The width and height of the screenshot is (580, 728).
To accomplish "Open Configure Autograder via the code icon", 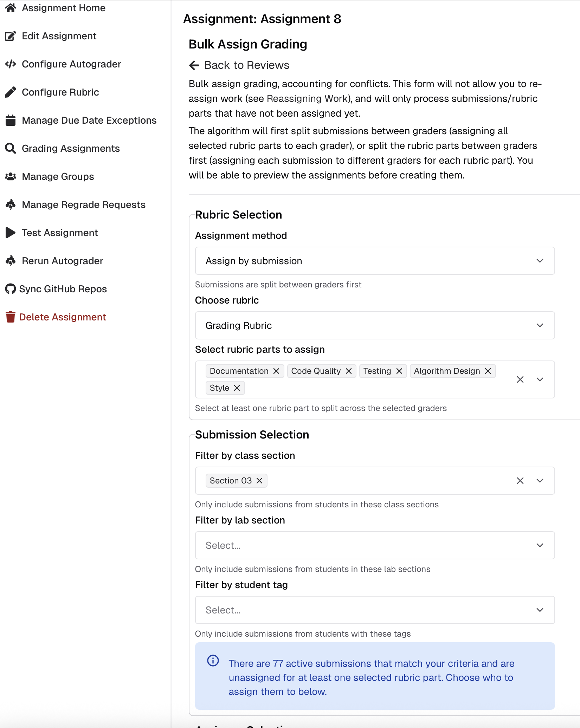I will point(11,64).
